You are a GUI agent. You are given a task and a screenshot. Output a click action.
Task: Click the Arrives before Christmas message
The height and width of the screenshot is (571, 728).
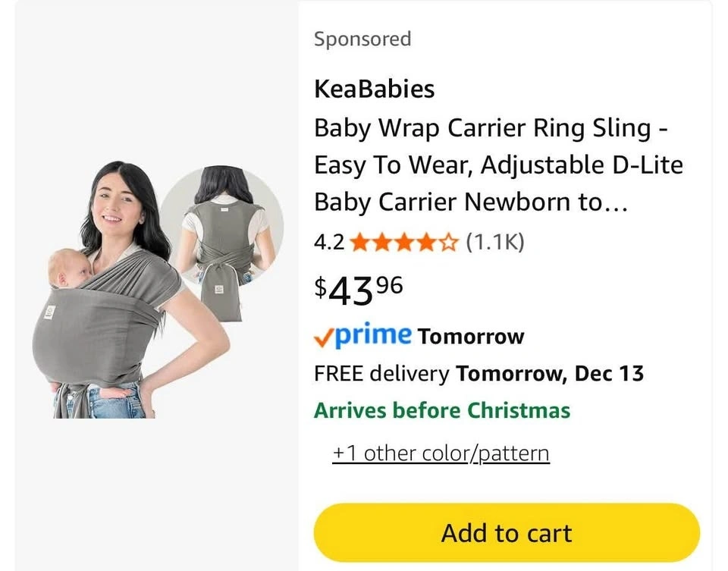pyautogui.click(x=441, y=411)
